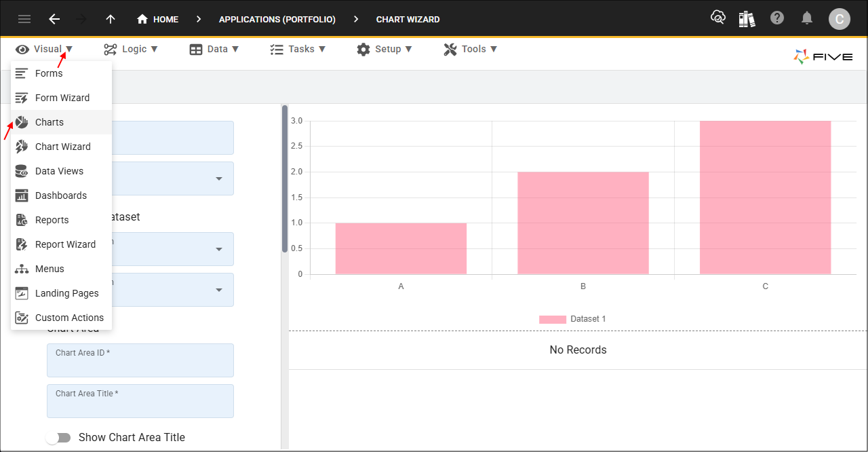
Task: Click the up arrow navigation icon
Action: (x=111, y=19)
